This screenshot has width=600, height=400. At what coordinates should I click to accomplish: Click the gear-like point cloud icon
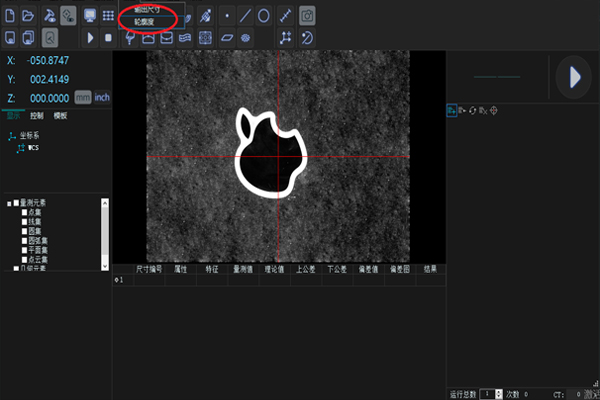click(245, 38)
